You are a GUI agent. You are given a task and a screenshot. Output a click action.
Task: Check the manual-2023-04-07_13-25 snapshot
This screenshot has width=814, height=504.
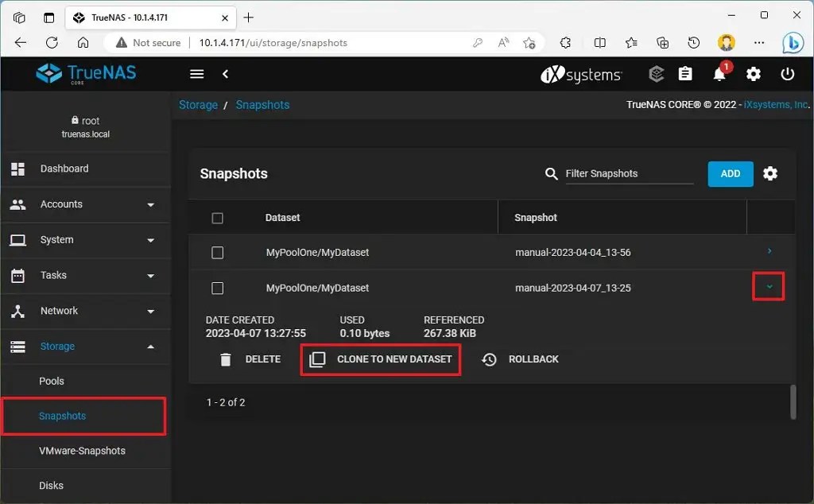[218, 288]
